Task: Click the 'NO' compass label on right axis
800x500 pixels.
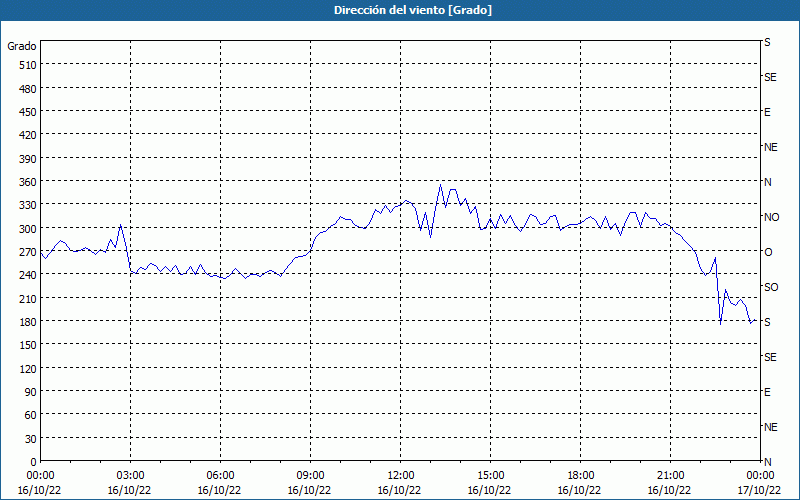Action: click(x=771, y=217)
